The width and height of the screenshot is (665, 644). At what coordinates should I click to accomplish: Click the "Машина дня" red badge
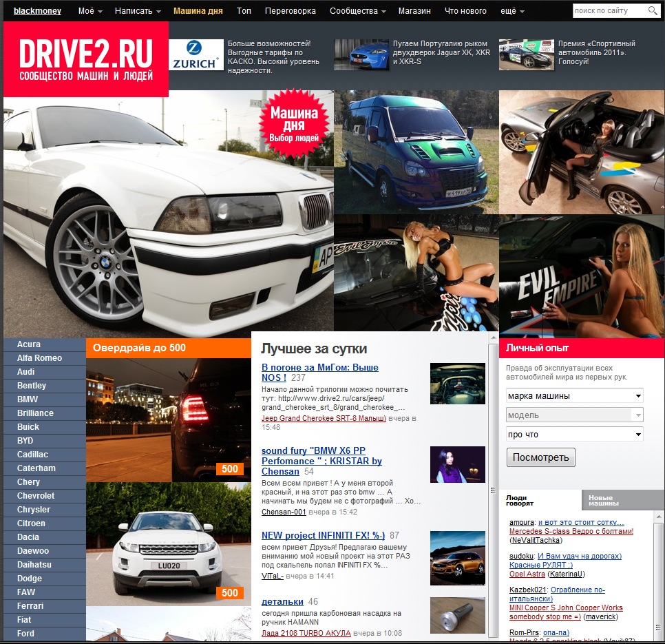[294, 124]
